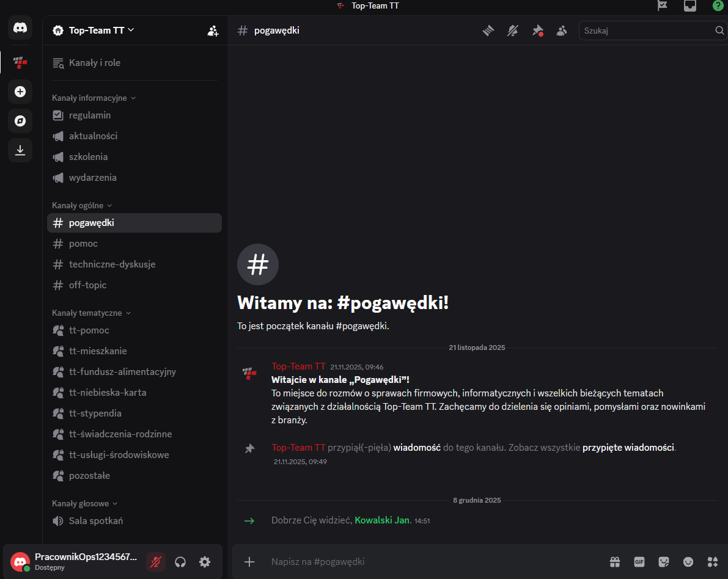Screen dimensions: 728x579
Task: Click the wiadomość link in pin notice
Action: point(417,448)
